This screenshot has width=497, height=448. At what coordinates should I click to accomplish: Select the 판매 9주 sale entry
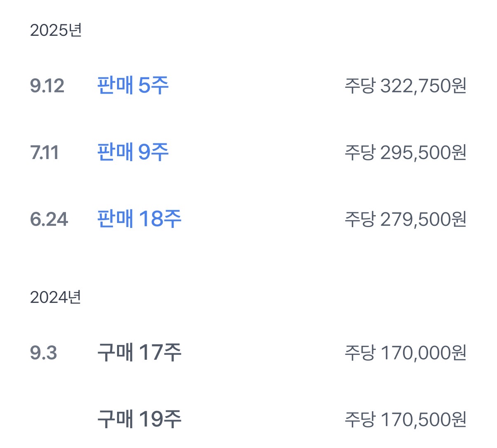coord(133,152)
